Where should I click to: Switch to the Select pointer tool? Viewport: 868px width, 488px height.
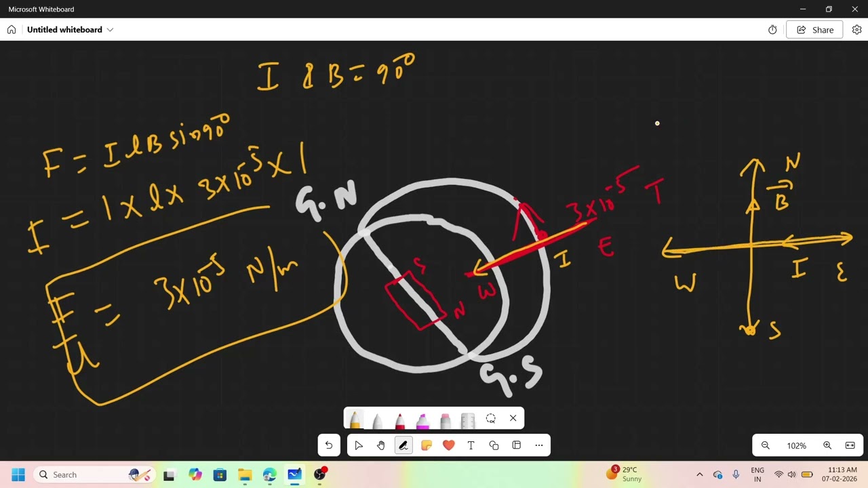point(359,445)
